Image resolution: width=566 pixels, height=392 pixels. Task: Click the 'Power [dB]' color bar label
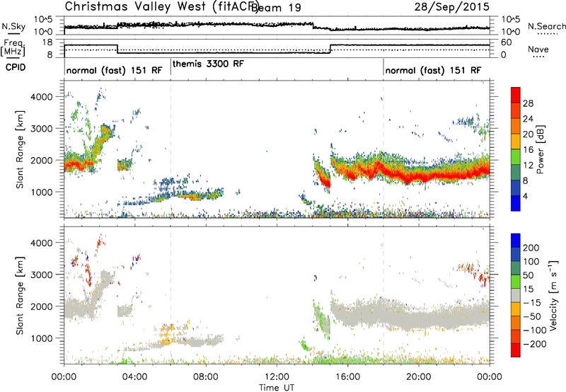pos(541,149)
